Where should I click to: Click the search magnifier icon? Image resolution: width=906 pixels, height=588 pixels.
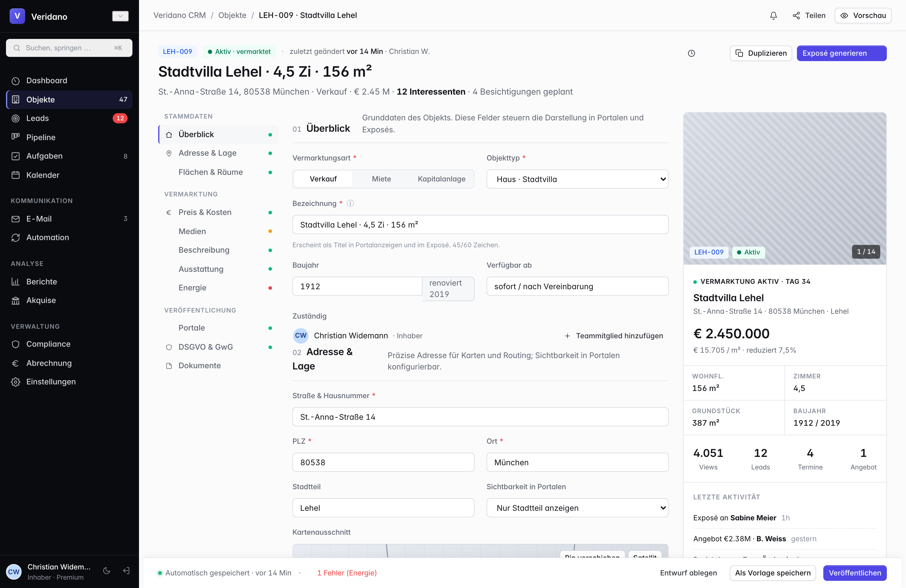[x=17, y=48]
